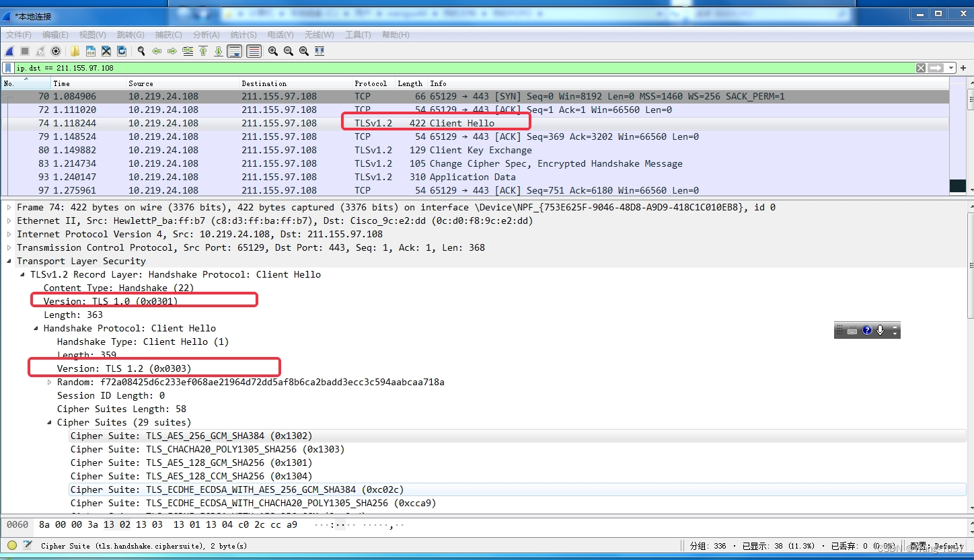Image resolution: width=974 pixels, height=560 pixels.
Task: Go to a specific packet number
Action: (x=188, y=51)
